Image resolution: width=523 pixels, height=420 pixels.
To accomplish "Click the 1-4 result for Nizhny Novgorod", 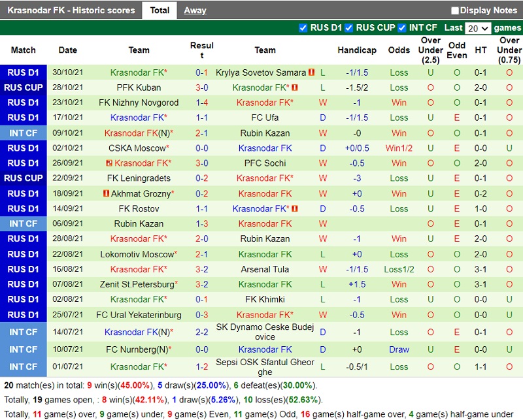I will coord(202,103).
